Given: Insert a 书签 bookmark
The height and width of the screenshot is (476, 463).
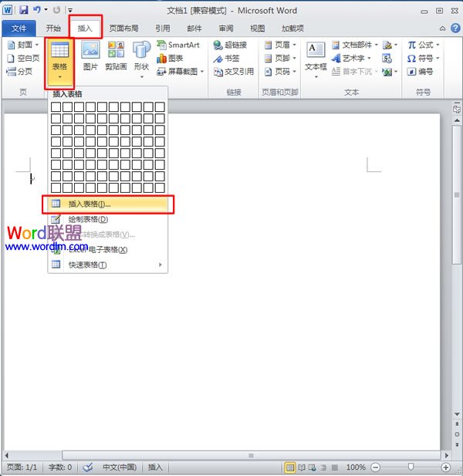Looking at the screenshot, I should (227, 59).
